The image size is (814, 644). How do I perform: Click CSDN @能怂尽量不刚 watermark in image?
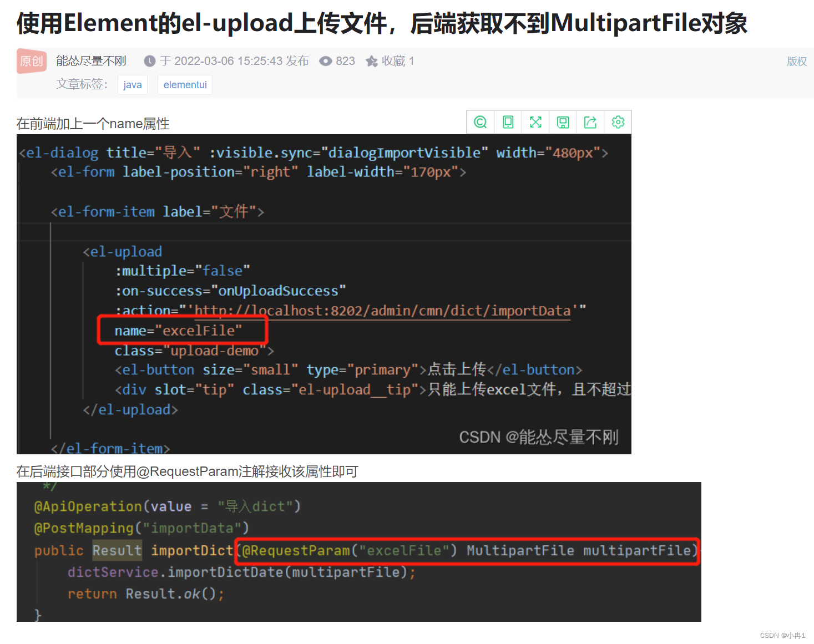[x=539, y=437]
